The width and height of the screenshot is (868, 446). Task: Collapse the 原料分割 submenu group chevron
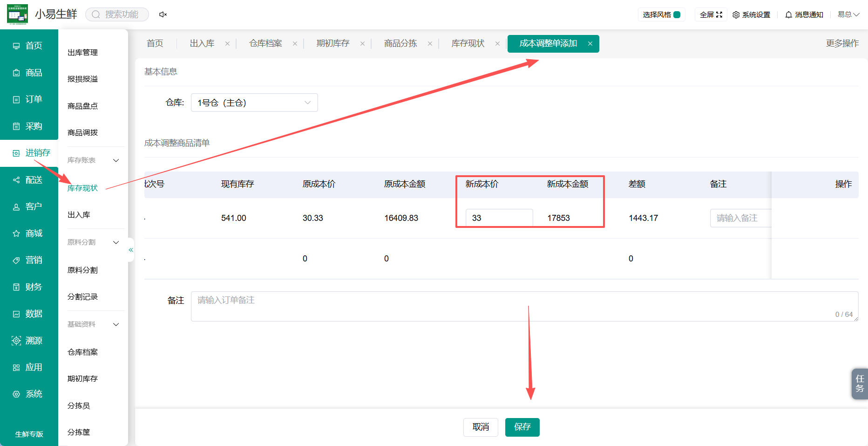click(116, 242)
